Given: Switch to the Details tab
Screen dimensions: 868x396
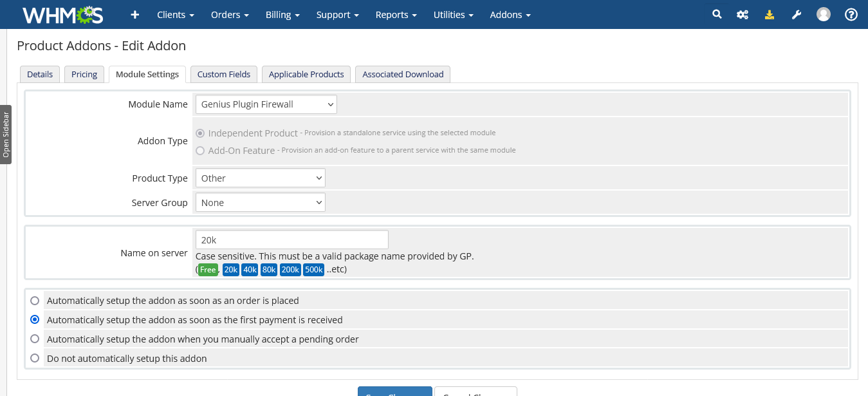Looking at the screenshot, I should click(x=40, y=75).
